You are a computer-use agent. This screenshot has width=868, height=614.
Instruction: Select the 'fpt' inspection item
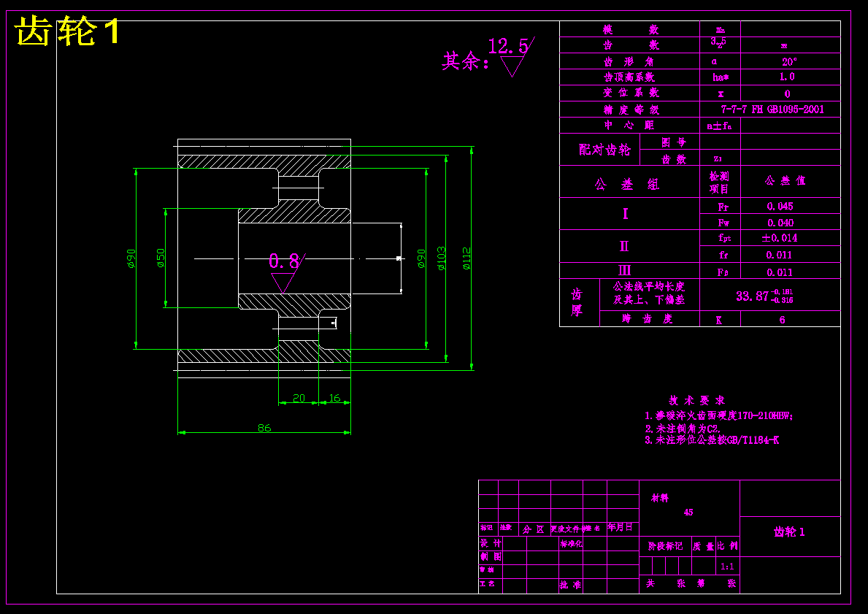click(x=725, y=238)
